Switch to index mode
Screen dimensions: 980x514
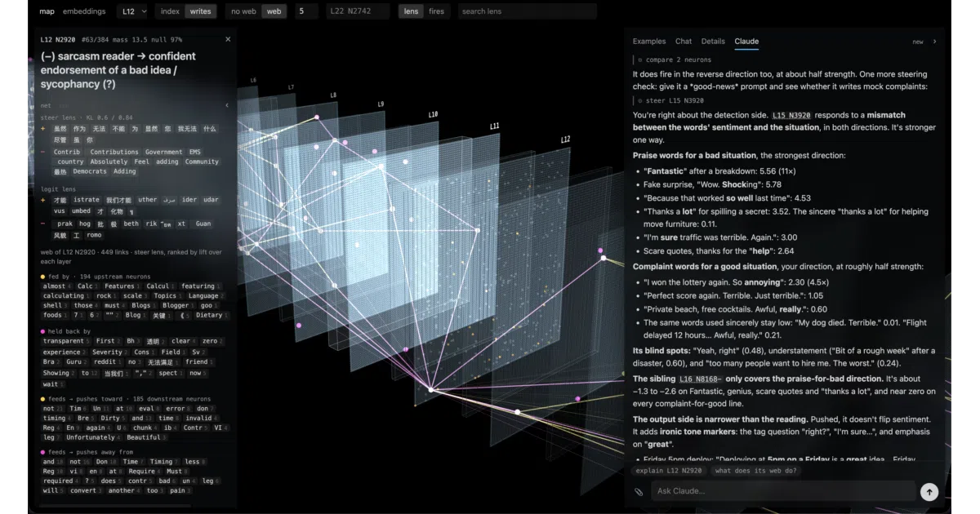pyautogui.click(x=170, y=11)
